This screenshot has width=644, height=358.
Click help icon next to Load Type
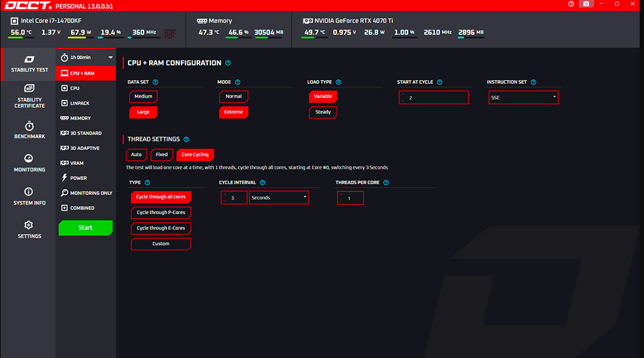click(x=338, y=82)
